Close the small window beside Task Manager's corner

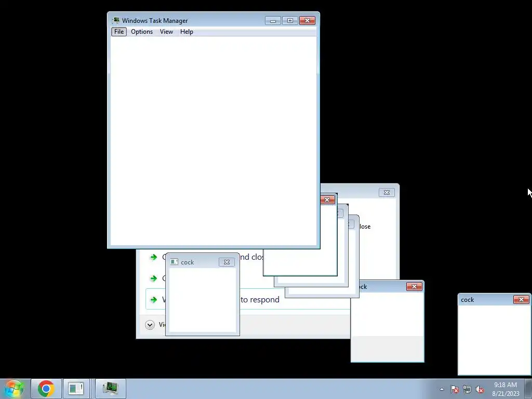(327, 199)
